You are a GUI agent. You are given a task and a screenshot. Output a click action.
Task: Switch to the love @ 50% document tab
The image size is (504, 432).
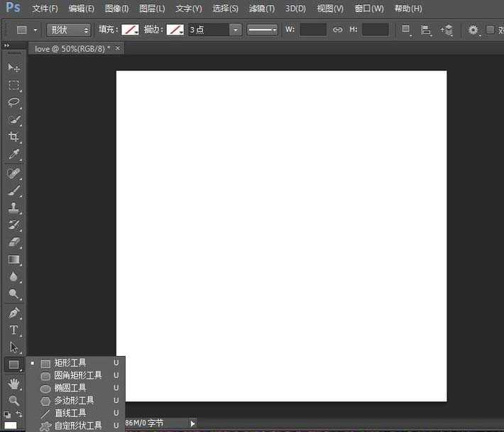pos(72,48)
